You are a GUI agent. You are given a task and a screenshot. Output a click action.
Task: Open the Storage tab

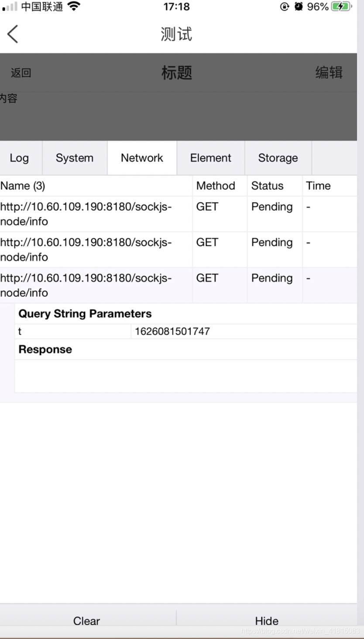278,158
